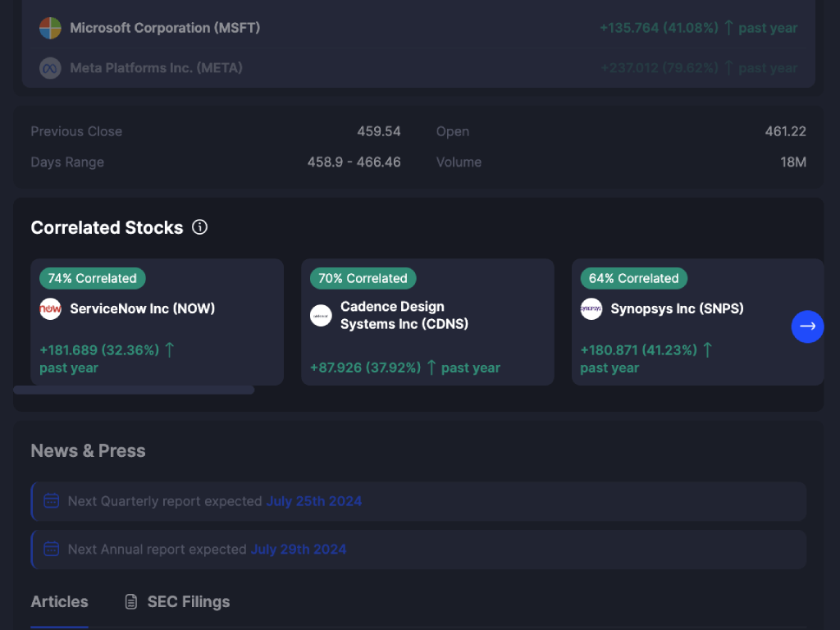Click the Open value 461.22
Viewport: 840px width, 630px height.
785,131
